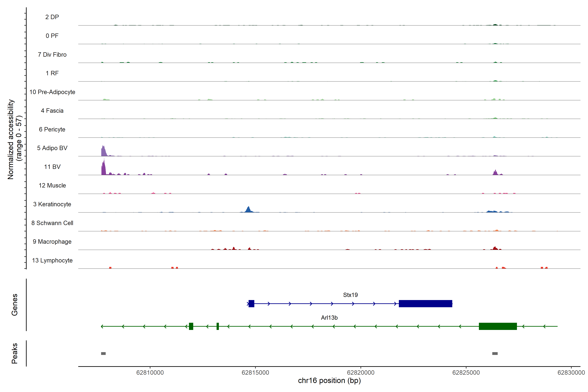Click the small blue Stx19 first exon

[x=251, y=303]
